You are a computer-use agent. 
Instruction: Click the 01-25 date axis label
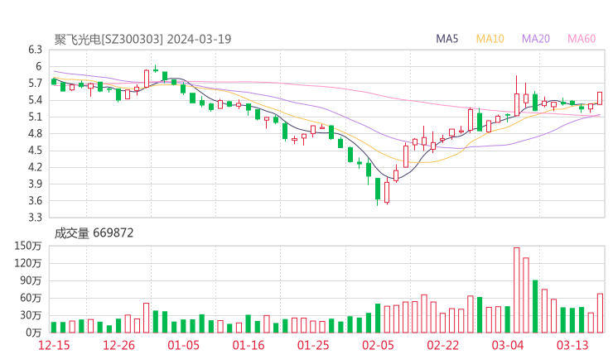point(313,345)
